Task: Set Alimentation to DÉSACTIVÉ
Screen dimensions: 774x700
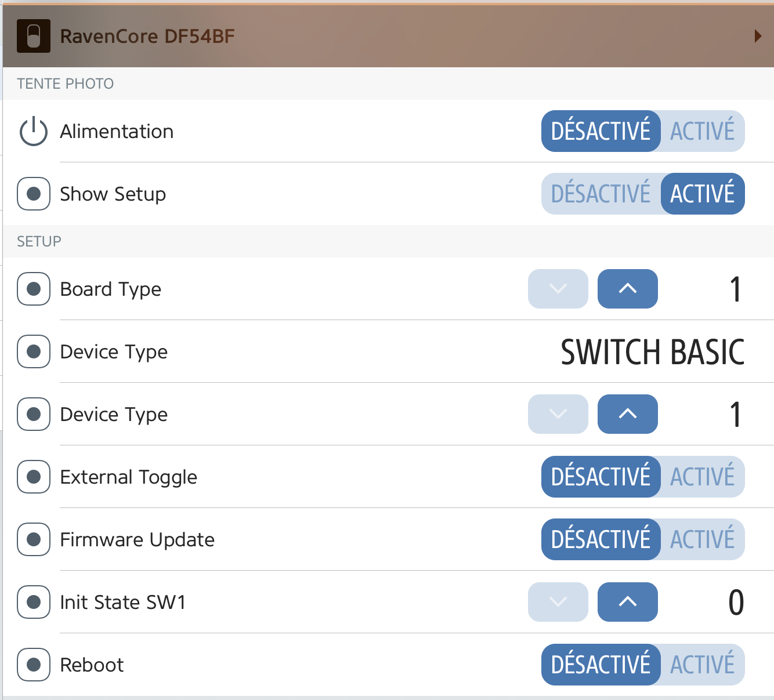Action: 601,131
